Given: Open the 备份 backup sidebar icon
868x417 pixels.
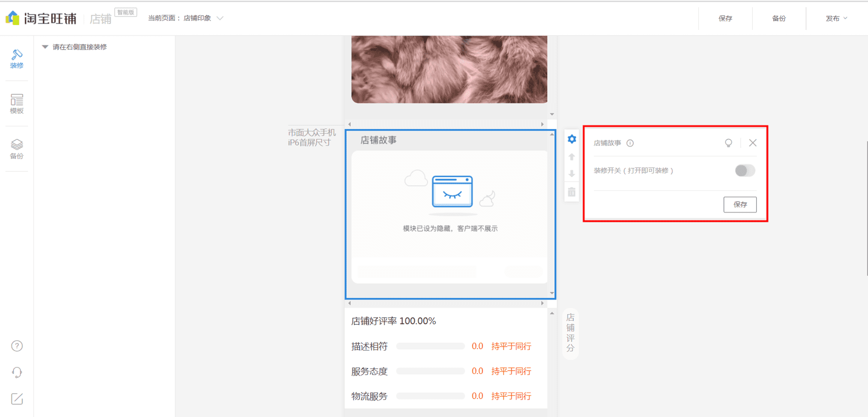Looking at the screenshot, I should [x=17, y=149].
